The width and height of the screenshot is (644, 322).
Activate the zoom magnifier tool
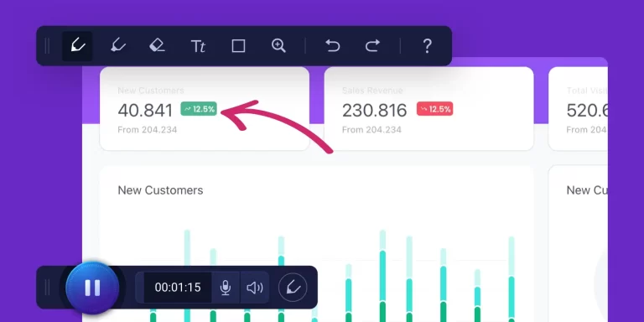278,45
